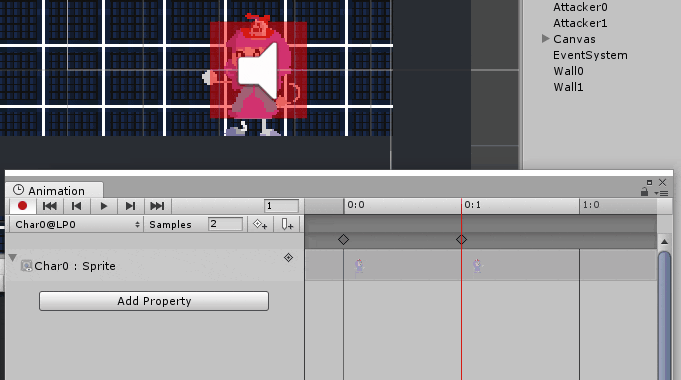The image size is (681, 380).
Task: Click the Add Property button
Action: 154,301
